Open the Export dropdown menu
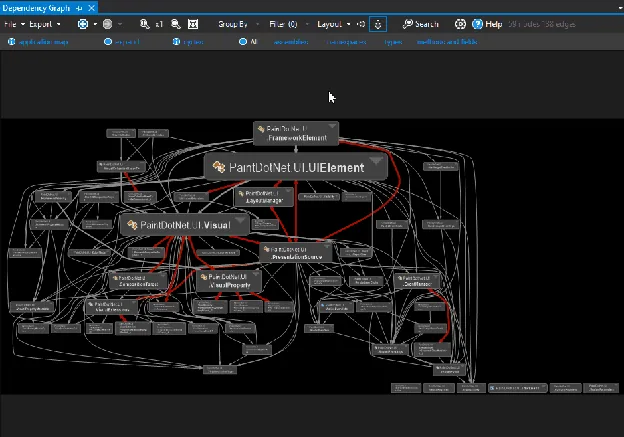 [x=45, y=24]
